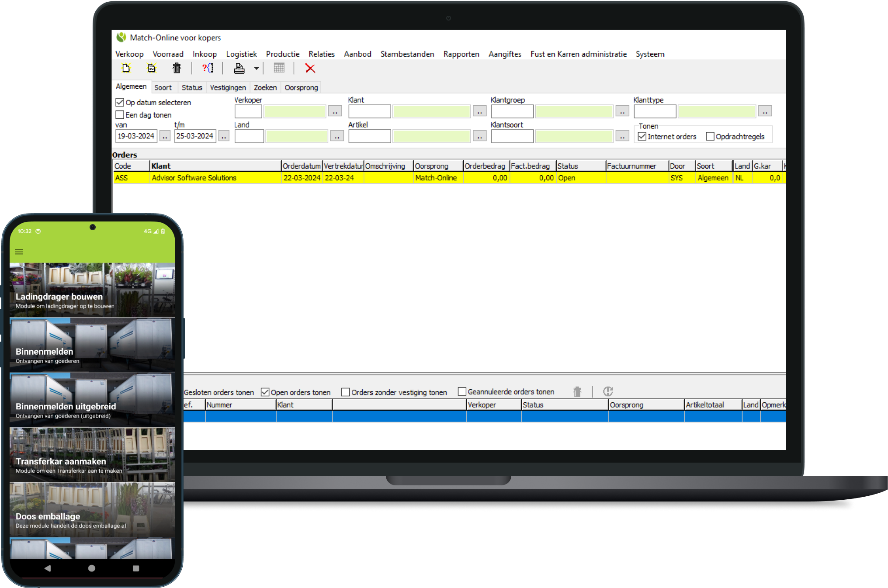The height and width of the screenshot is (588, 888).
Task: Click the red X close icon in toolbar
Action: coord(310,68)
